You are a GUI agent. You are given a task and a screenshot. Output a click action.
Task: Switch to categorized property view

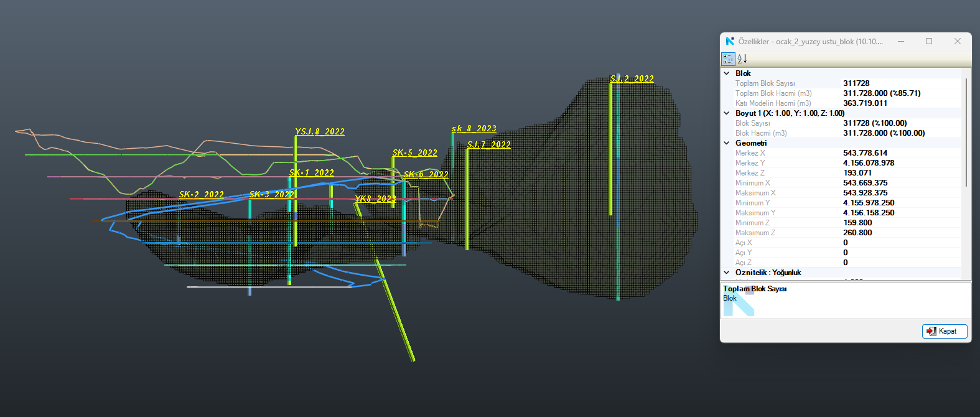tap(727, 59)
